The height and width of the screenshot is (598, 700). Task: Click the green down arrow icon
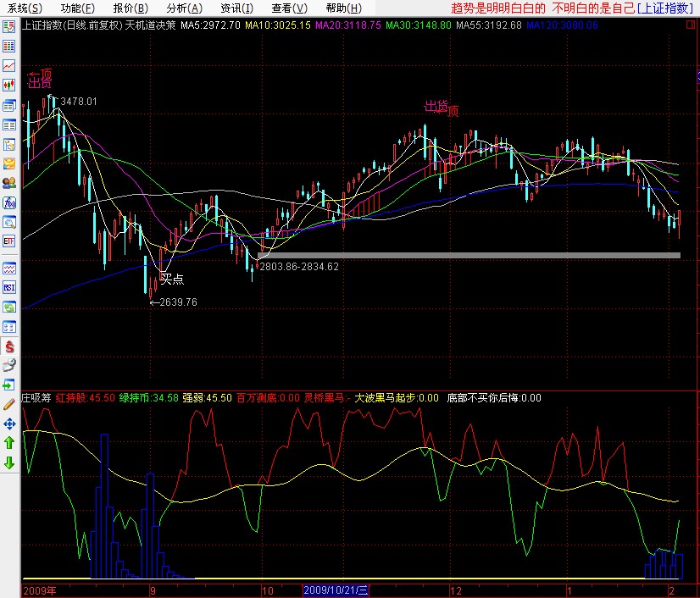[x=9, y=462]
